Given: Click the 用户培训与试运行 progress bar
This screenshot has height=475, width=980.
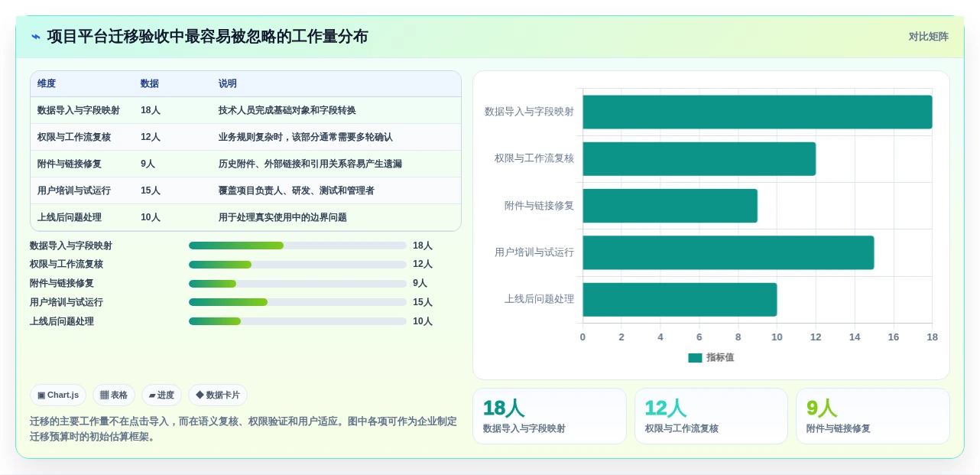Looking at the screenshot, I should (297, 302).
